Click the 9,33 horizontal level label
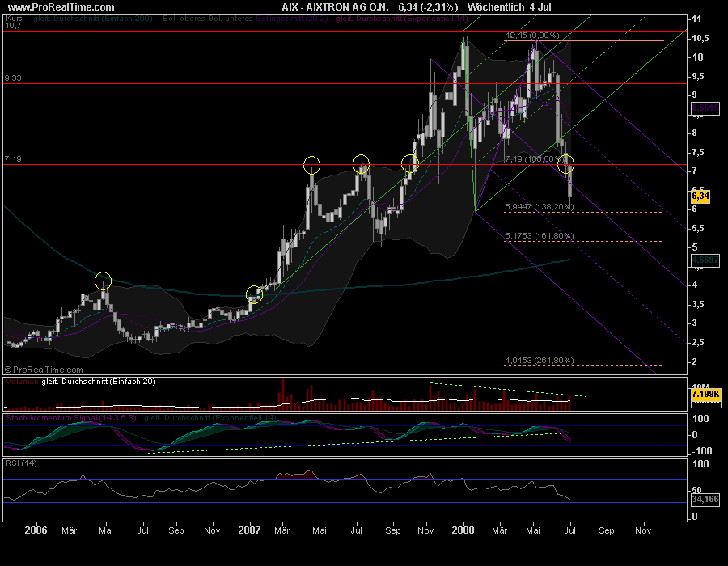Viewport: 728px width, 566px height. (13, 78)
